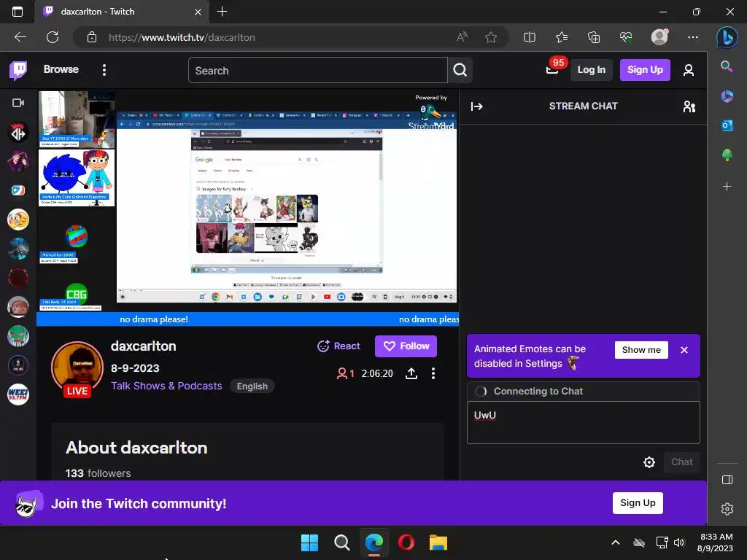The width and height of the screenshot is (747, 560).
Task: Open the Opera browser on taskbar
Action: [x=406, y=542]
